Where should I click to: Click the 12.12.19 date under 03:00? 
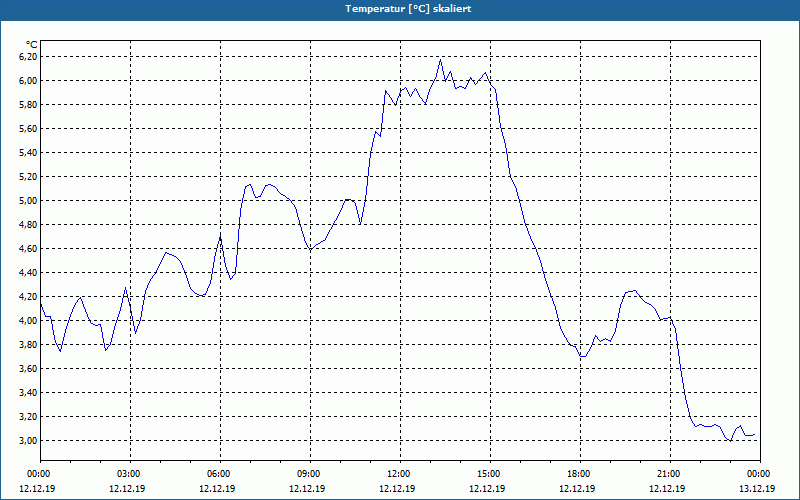tap(127, 488)
